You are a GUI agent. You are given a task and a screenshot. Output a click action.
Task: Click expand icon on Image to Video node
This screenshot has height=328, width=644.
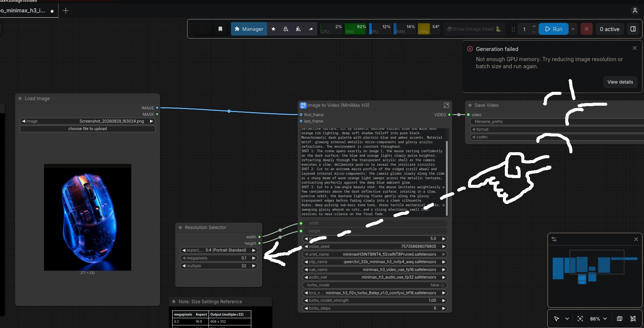(446, 105)
